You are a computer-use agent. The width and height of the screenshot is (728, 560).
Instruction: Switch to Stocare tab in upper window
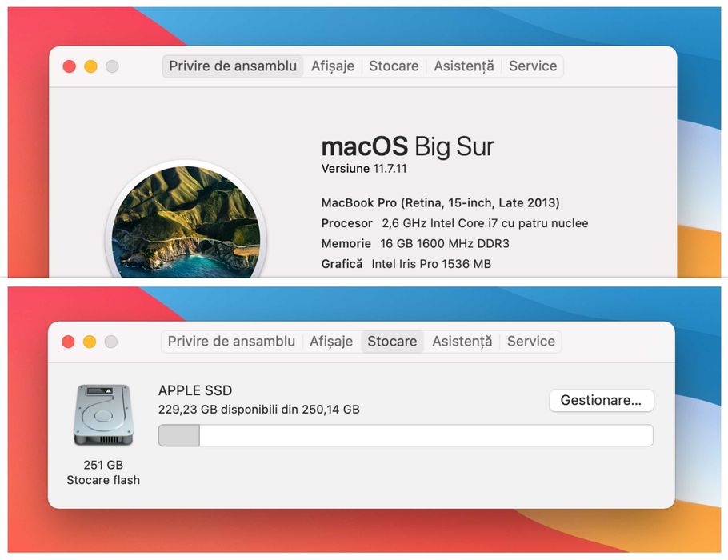pos(394,66)
